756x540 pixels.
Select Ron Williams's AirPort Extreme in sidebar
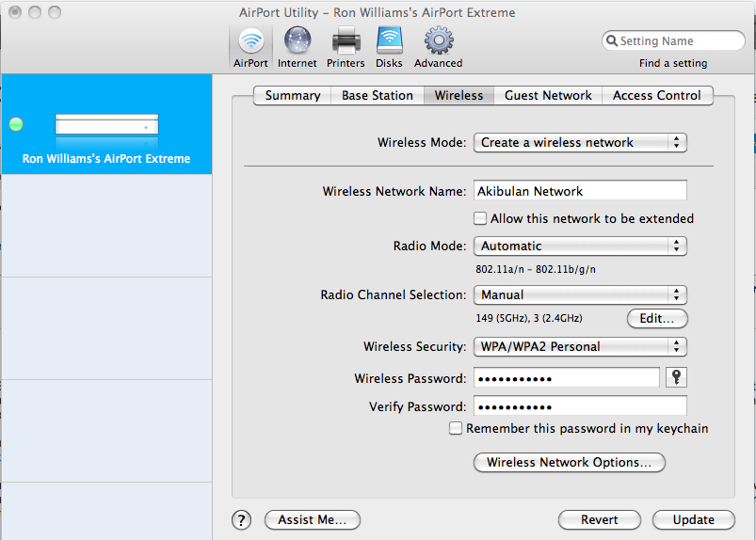pos(106,124)
